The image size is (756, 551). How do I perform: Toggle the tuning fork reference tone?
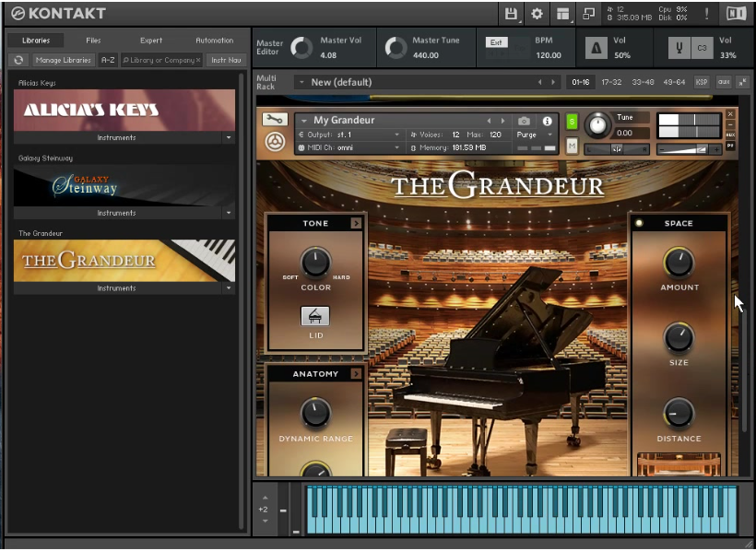click(x=679, y=48)
